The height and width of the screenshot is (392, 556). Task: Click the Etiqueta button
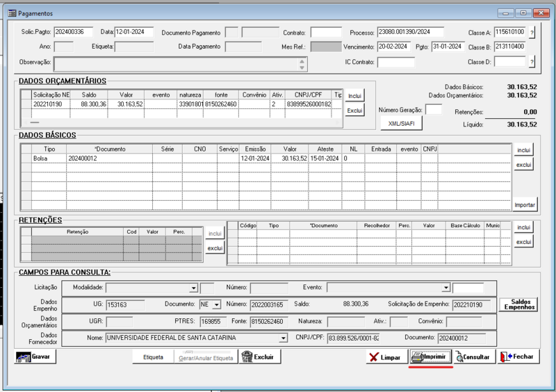(153, 357)
